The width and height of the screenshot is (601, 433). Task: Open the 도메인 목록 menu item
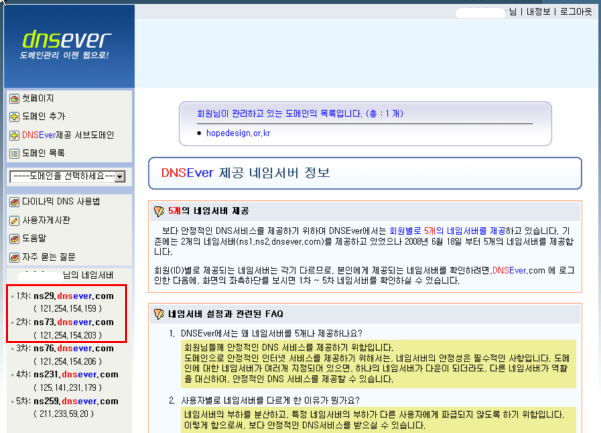[43, 153]
